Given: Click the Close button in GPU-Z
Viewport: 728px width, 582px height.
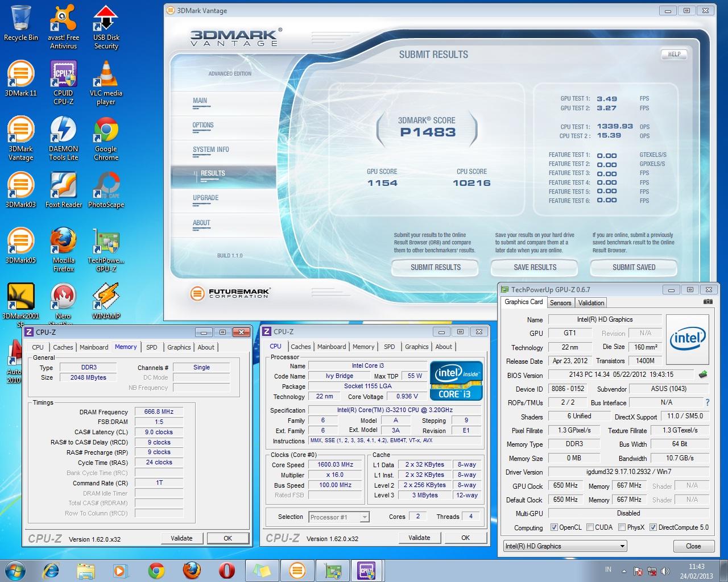Looking at the screenshot, I should 693,546.
